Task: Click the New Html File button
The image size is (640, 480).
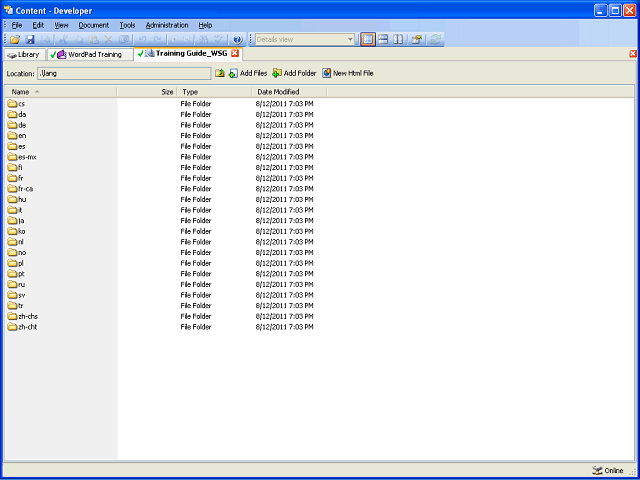Action: pyautogui.click(x=347, y=73)
